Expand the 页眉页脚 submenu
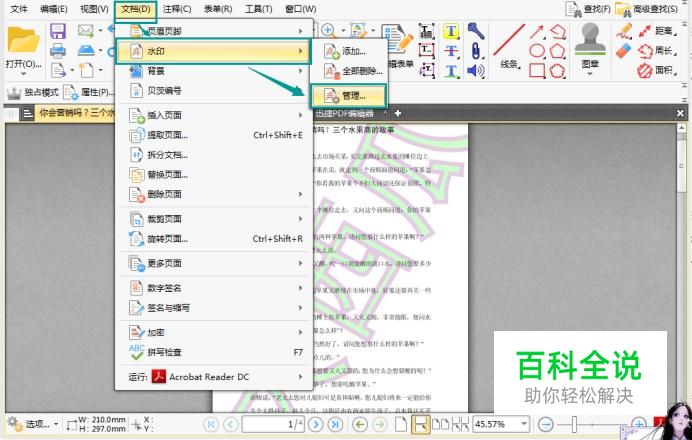 214,31
